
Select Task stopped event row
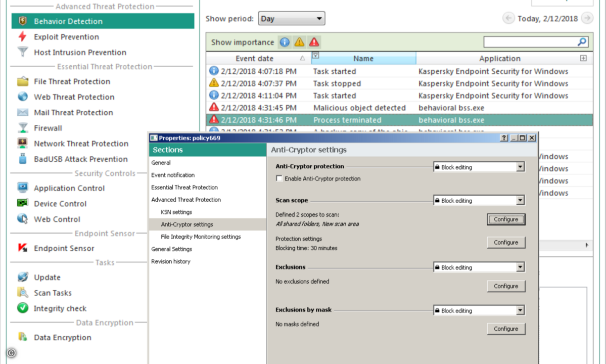pyautogui.click(x=399, y=83)
